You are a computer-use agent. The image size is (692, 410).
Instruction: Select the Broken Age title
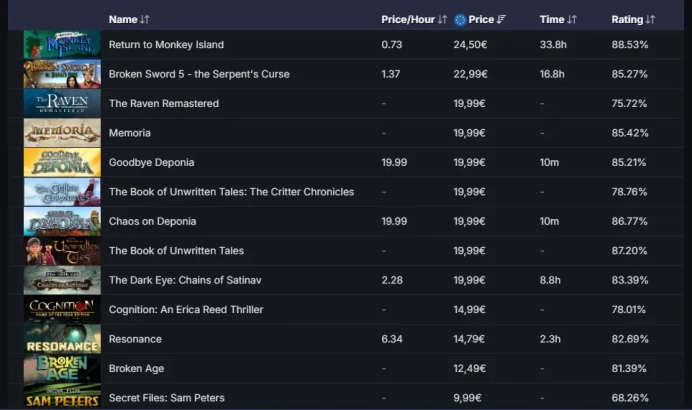[x=136, y=369]
